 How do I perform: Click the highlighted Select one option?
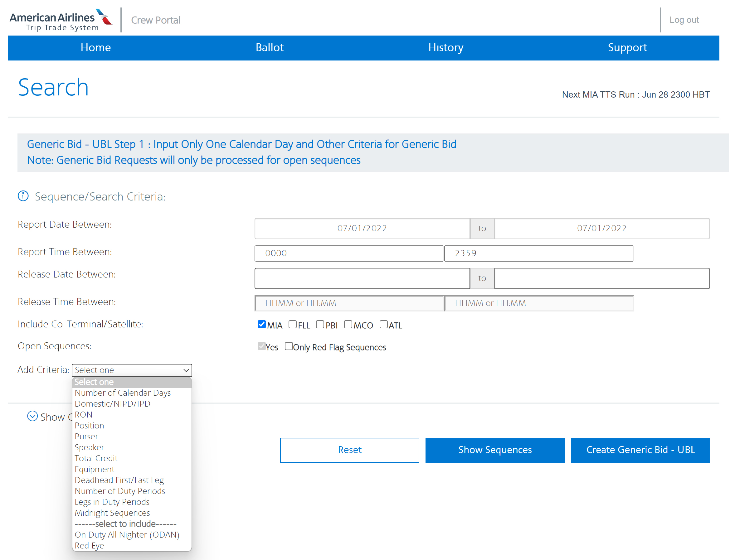click(x=132, y=382)
